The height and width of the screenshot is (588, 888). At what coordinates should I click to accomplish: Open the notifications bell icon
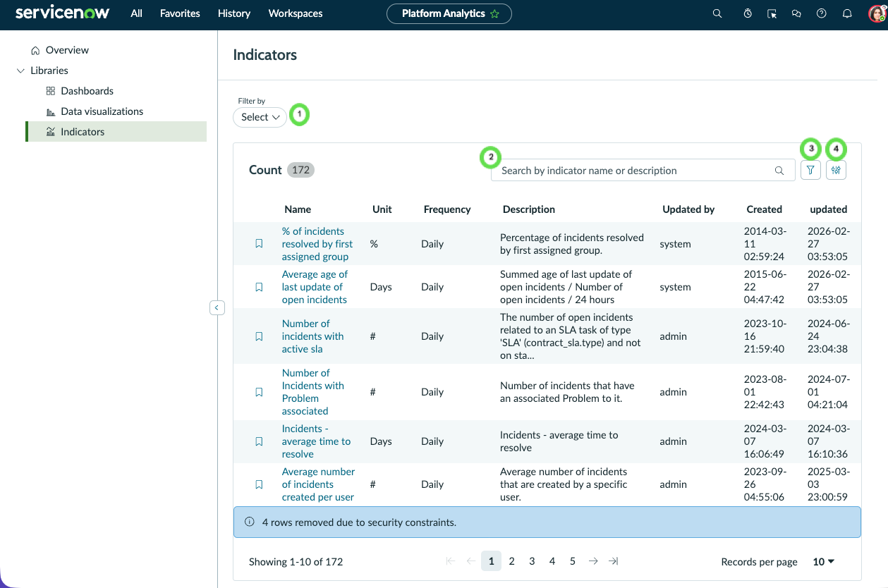coord(847,13)
